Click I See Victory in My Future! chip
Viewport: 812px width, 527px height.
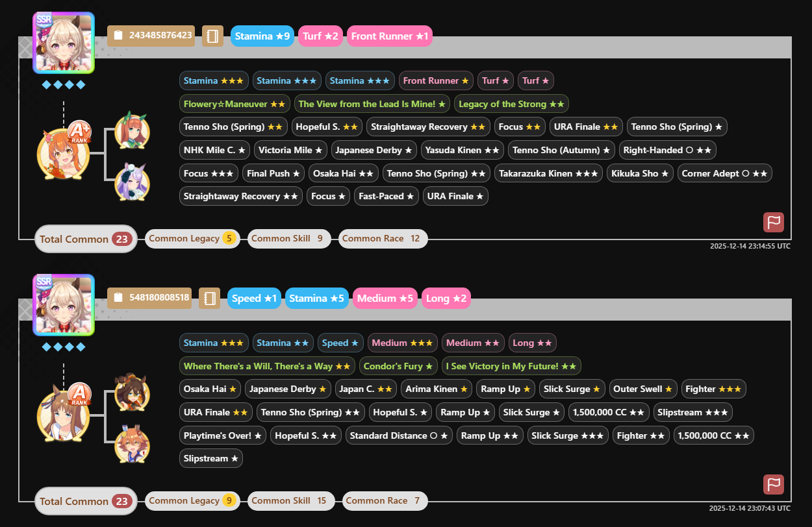click(x=511, y=366)
